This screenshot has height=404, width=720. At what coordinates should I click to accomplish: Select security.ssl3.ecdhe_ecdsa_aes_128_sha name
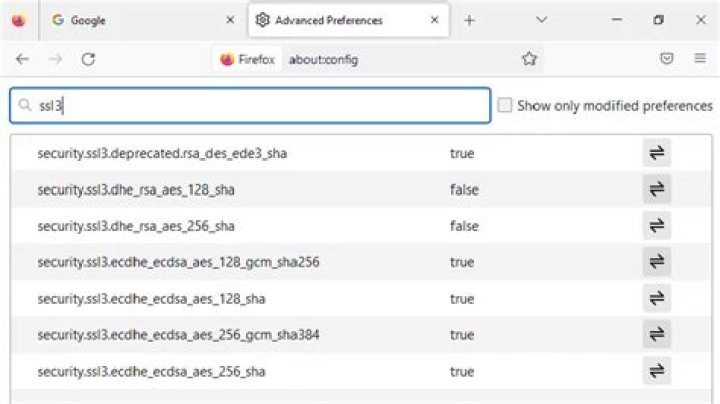pos(152,299)
